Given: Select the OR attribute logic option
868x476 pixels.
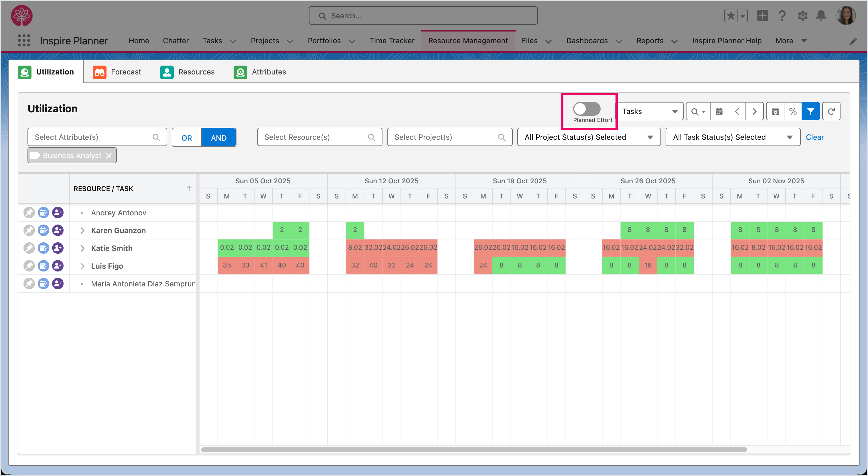Looking at the screenshot, I should [187, 137].
